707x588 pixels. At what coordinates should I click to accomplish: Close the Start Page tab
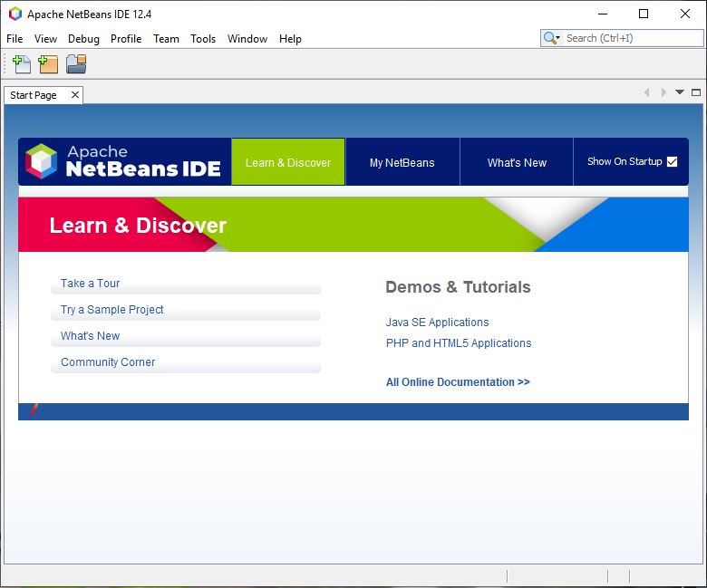pos(75,94)
